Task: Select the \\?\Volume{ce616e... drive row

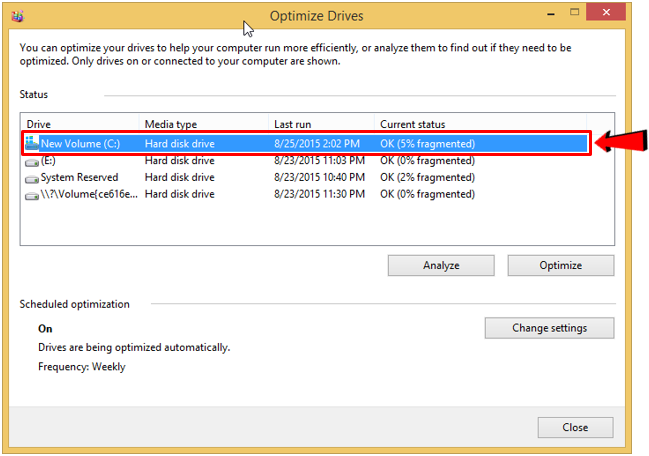Action: tap(306, 194)
